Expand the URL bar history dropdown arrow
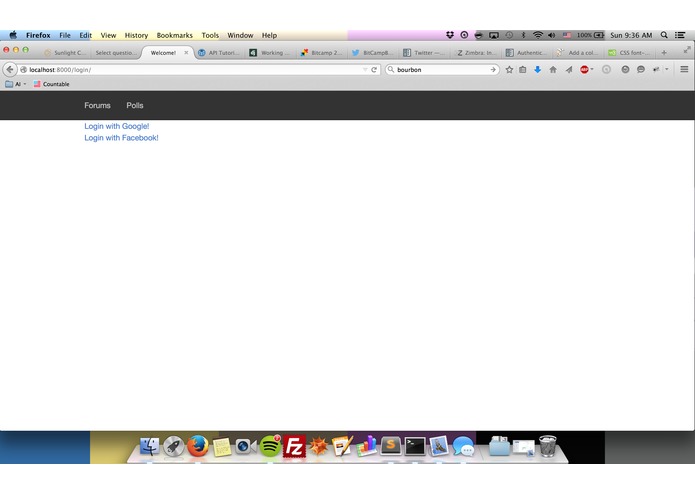The height and width of the screenshot is (494, 695). [x=365, y=70]
